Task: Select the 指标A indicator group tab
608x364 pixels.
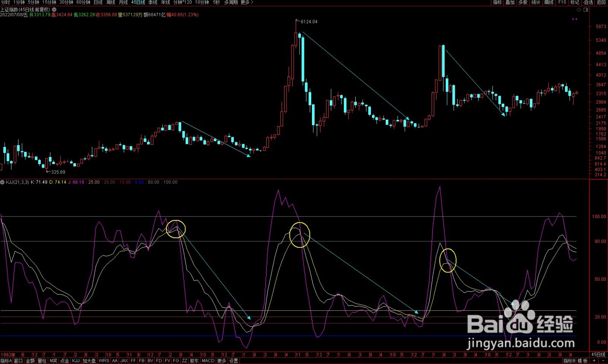Action: click(6, 361)
